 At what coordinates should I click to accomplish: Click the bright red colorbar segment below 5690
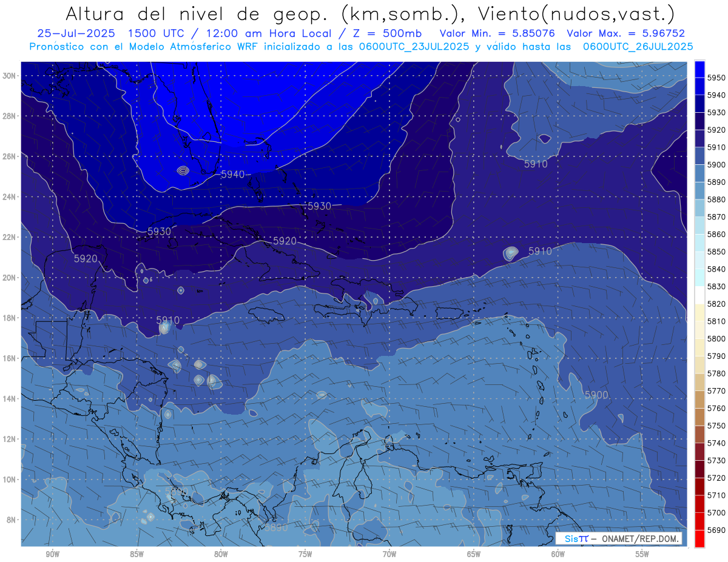[x=699, y=538]
